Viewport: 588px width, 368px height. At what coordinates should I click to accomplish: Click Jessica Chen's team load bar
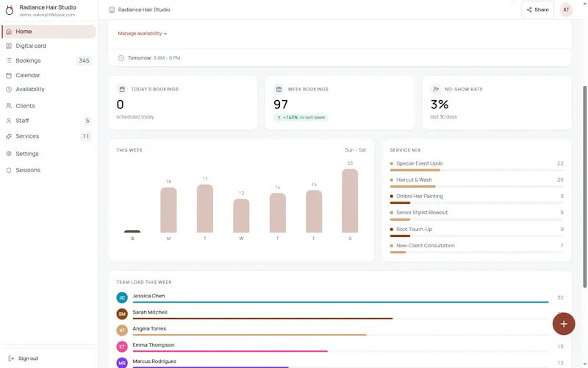pos(340,302)
